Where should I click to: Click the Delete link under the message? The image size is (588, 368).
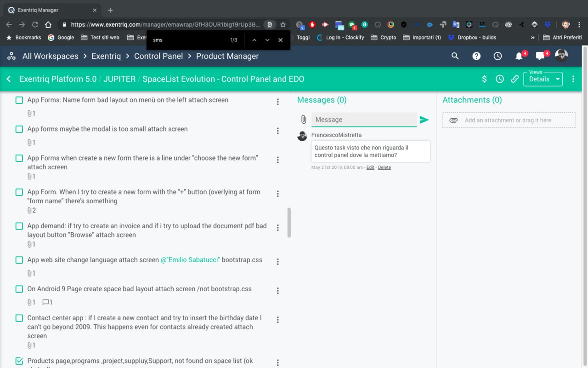pyautogui.click(x=384, y=167)
